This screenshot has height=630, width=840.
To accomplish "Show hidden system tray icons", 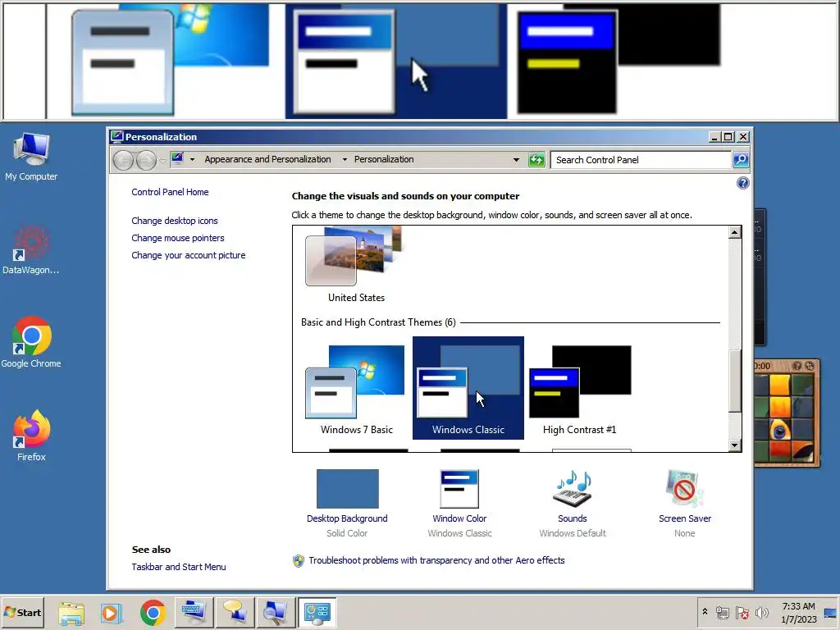I will tap(705, 612).
